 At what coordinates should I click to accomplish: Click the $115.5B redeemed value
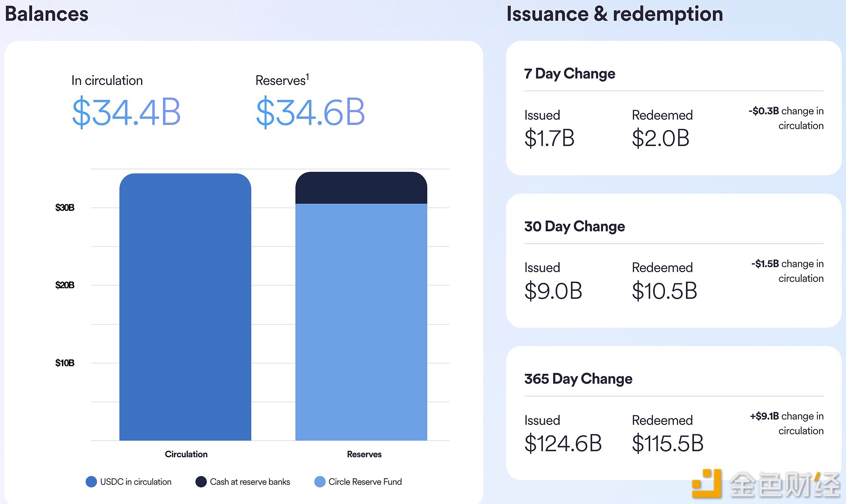pyautogui.click(x=668, y=443)
